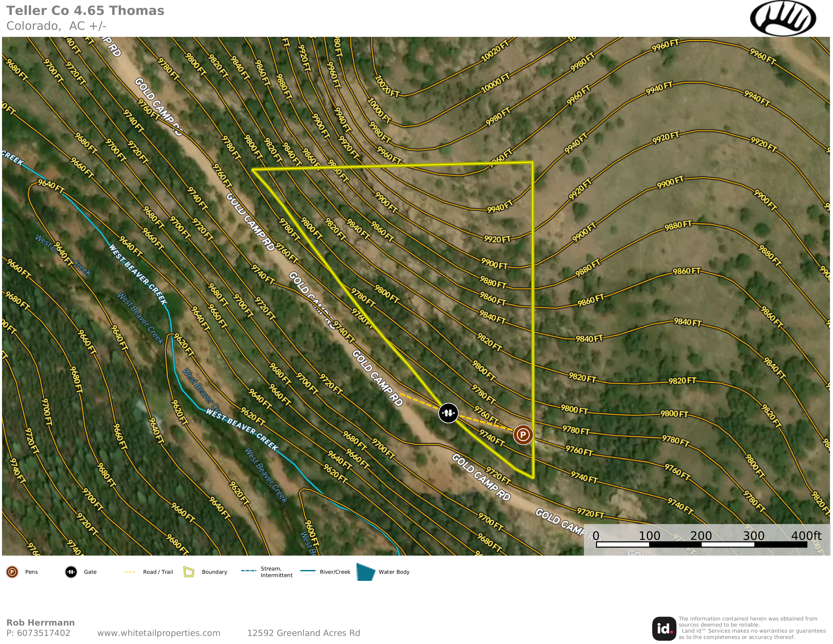This screenshot has width=833, height=644.
Task: Click the Rob Herrmann agent name
Action: click(40, 623)
